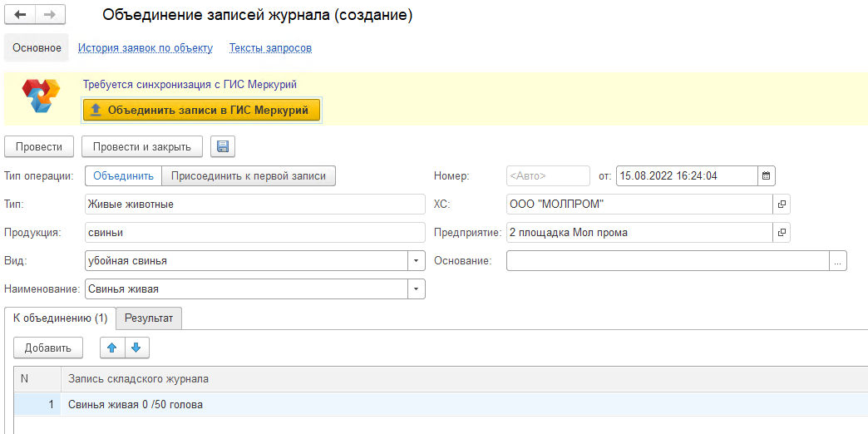
Task: Click the forward navigation arrow
Action: [50, 15]
